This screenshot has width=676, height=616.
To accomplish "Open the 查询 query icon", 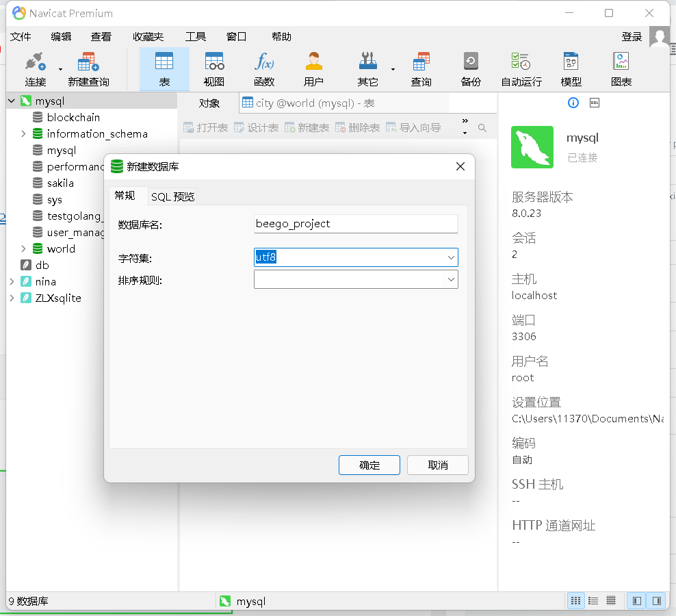I will (421, 69).
